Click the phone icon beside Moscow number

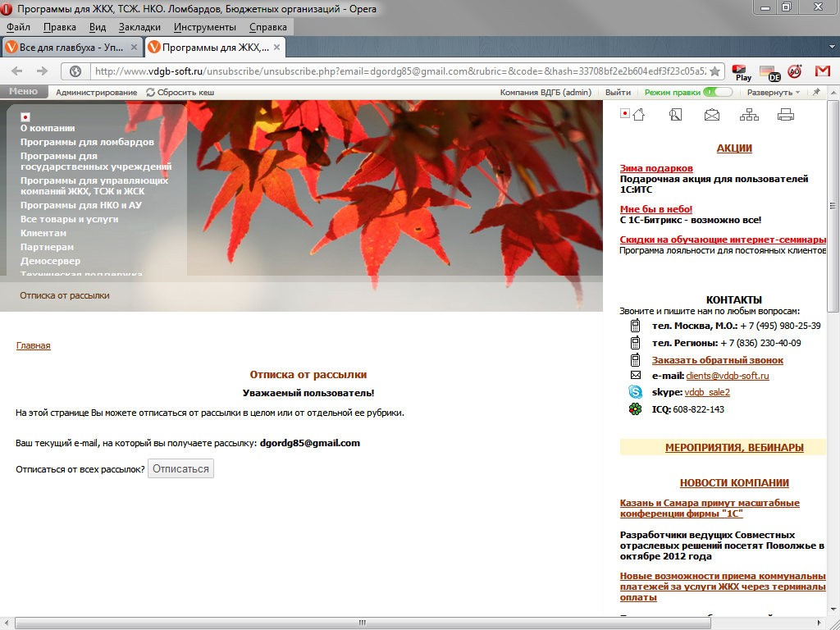[635, 325]
